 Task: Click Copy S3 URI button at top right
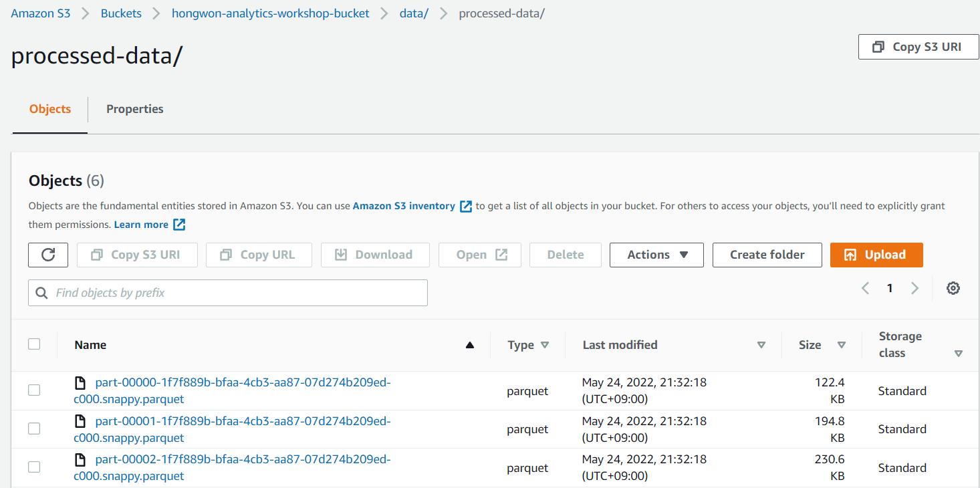(x=918, y=47)
